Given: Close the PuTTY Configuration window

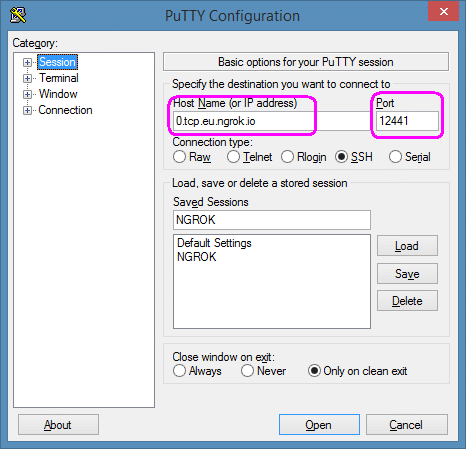Looking at the screenshot, I should point(444,12).
